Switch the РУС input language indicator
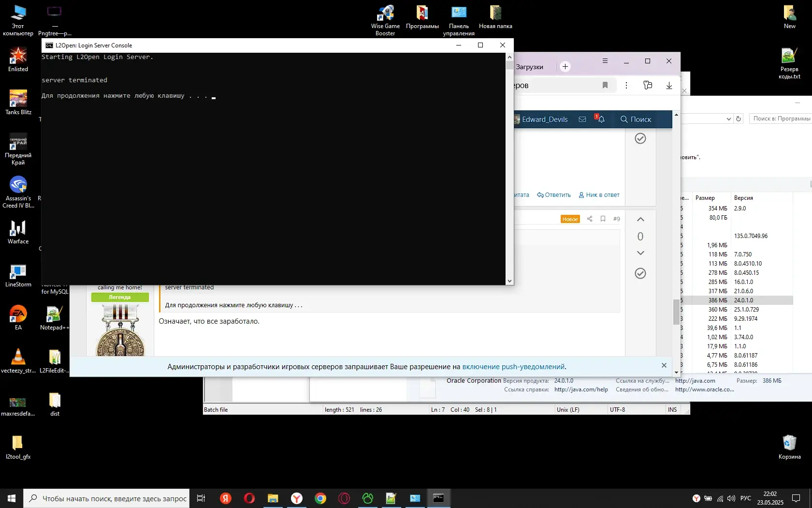 click(746, 498)
